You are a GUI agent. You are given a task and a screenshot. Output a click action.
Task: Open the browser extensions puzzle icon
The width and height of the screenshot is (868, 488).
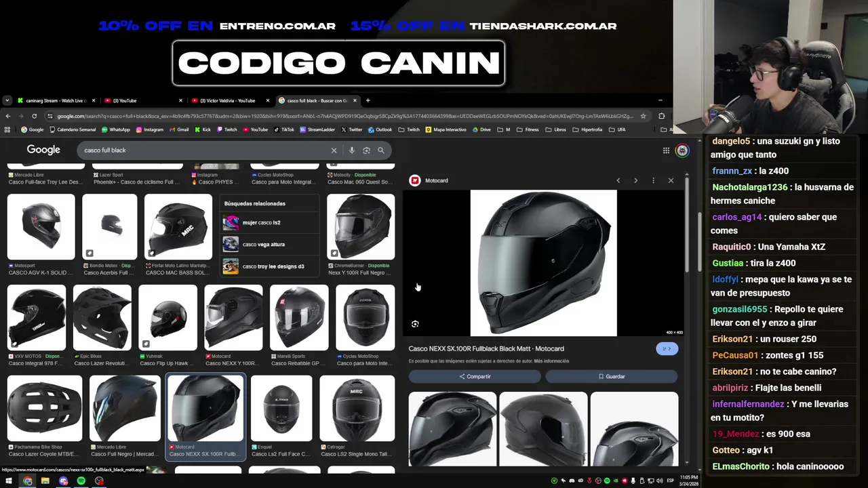coord(662,116)
